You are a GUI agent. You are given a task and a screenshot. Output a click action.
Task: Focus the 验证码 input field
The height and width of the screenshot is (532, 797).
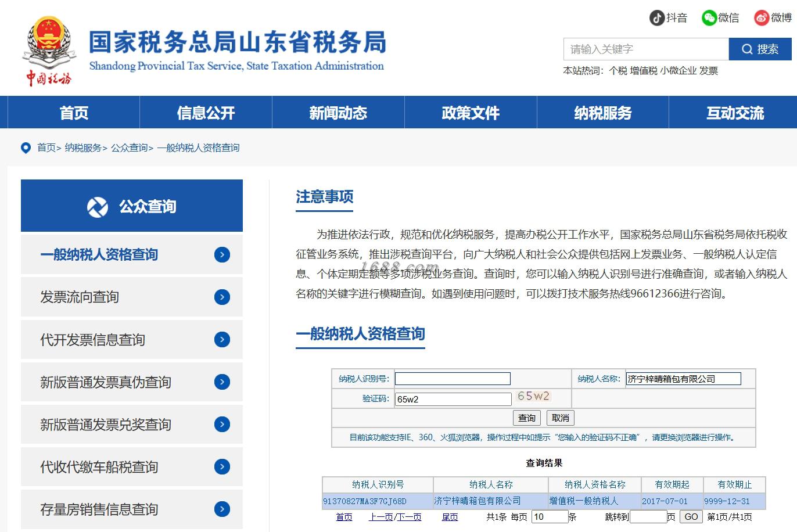pyautogui.click(x=453, y=399)
